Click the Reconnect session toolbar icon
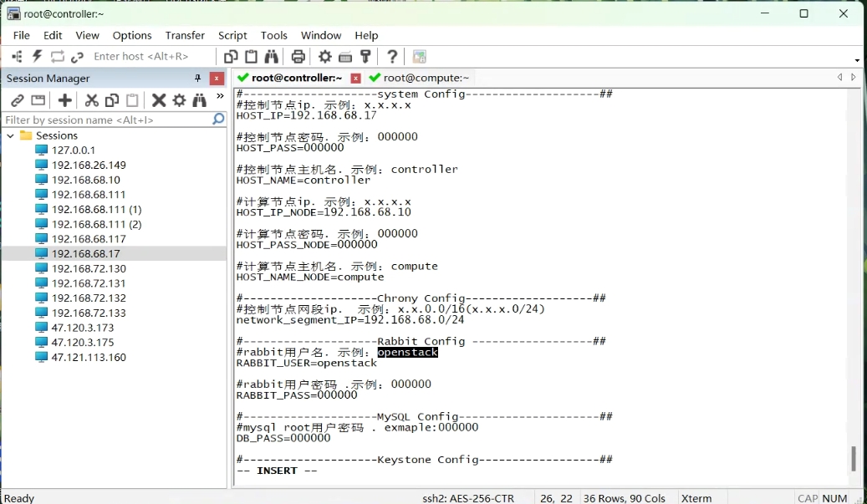 tap(57, 57)
